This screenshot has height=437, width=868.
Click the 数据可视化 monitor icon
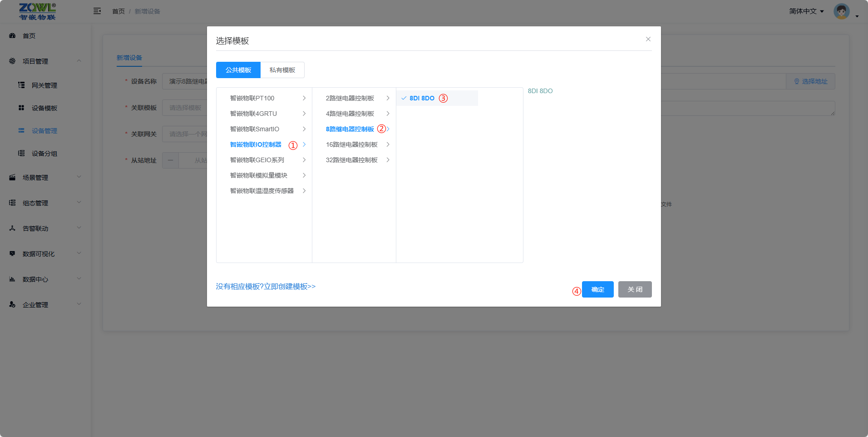tap(12, 253)
